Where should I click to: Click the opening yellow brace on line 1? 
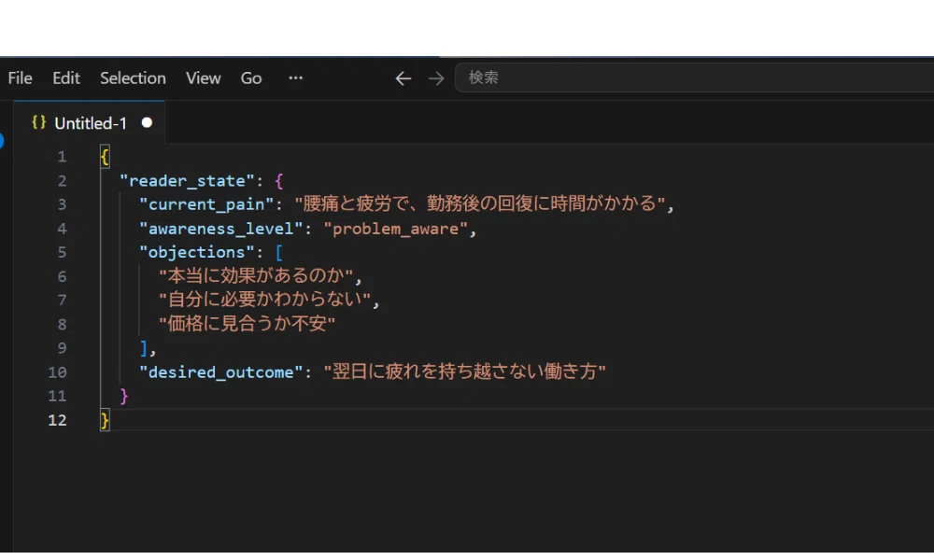click(x=105, y=157)
